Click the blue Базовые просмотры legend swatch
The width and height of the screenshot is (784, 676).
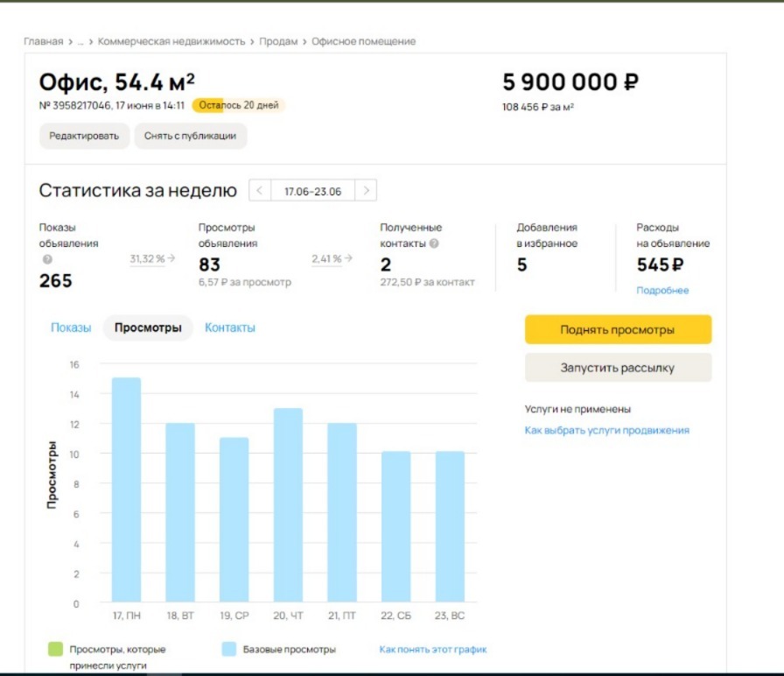[x=228, y=650]
